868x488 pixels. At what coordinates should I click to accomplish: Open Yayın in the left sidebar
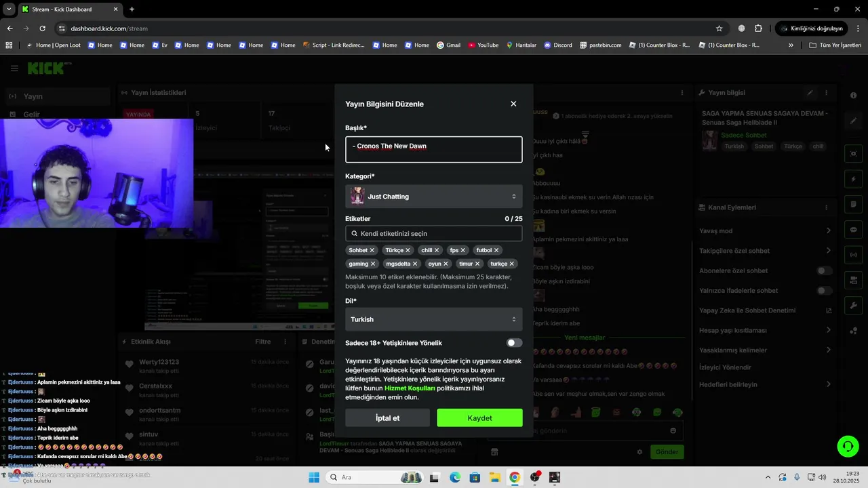coord(58,96)
